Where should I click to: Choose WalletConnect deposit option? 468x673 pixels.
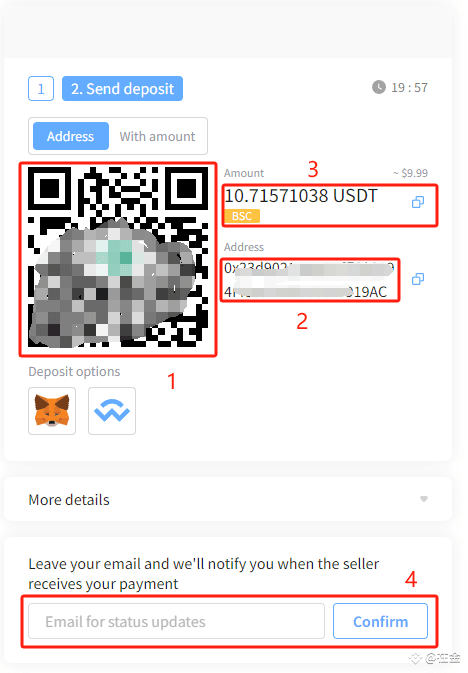(x=112, y=411)
